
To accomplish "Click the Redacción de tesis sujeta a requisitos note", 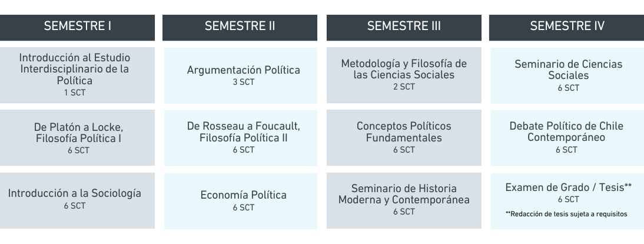I will point(566,214).
